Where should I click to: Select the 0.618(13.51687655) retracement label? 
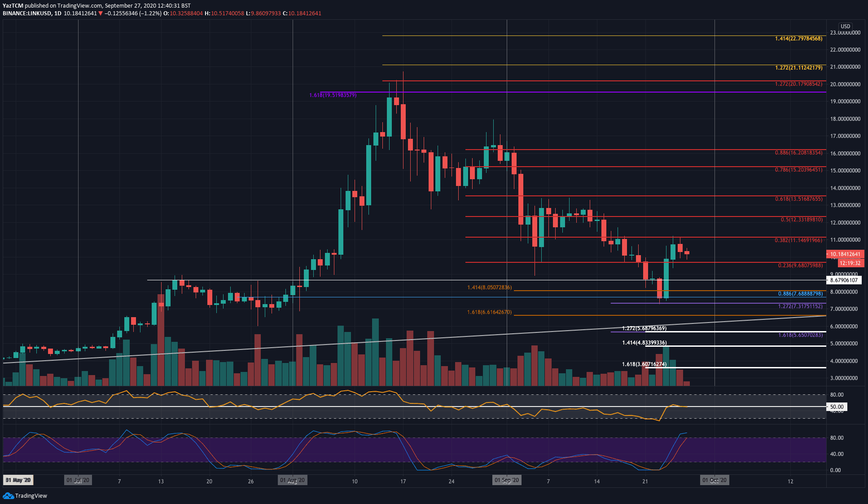click(798, 199)
